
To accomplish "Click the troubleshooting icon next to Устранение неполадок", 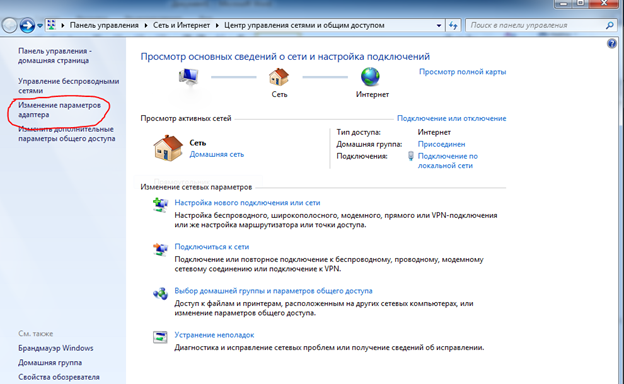I will [160, 337].
